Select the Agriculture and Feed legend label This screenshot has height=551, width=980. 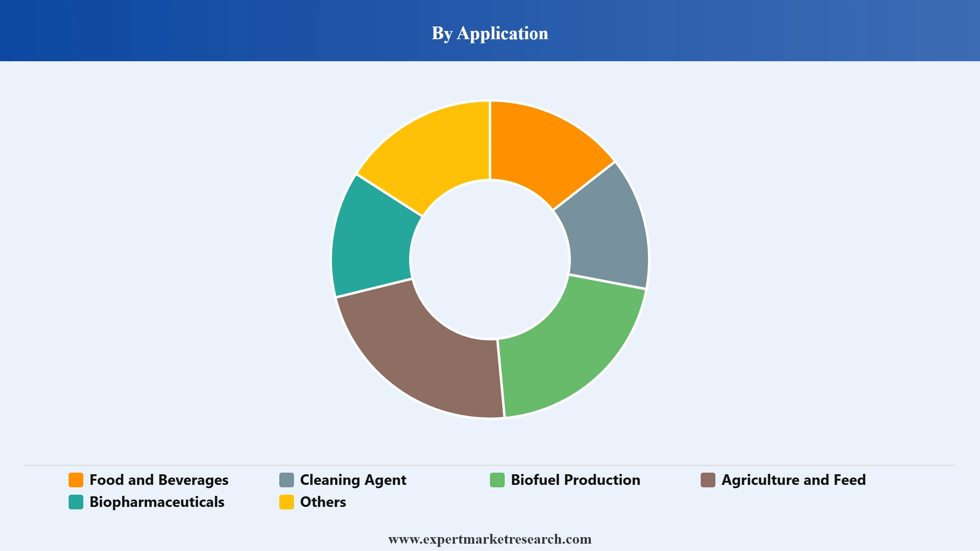tap(794, 480)
